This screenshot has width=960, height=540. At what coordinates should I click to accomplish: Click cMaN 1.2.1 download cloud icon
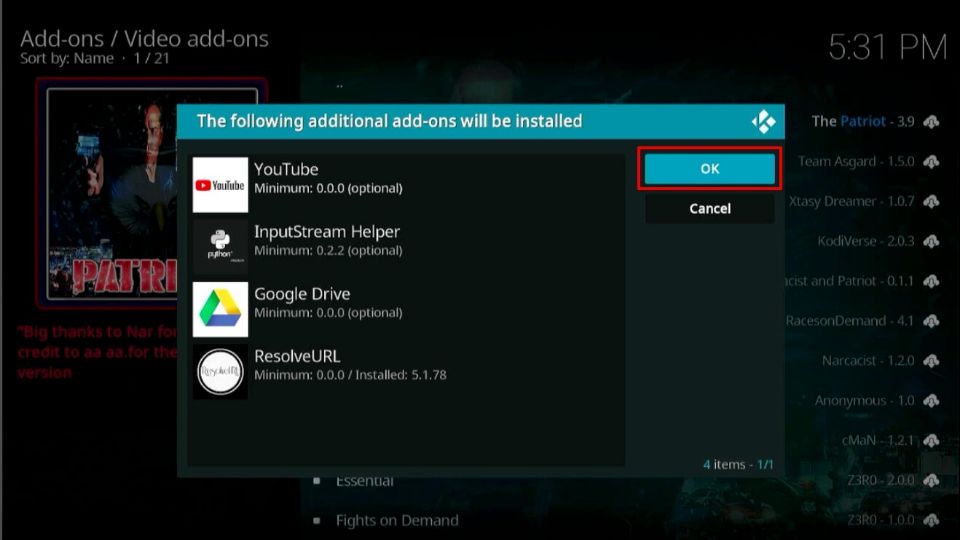pyautogui.click(x=931, y=440)
